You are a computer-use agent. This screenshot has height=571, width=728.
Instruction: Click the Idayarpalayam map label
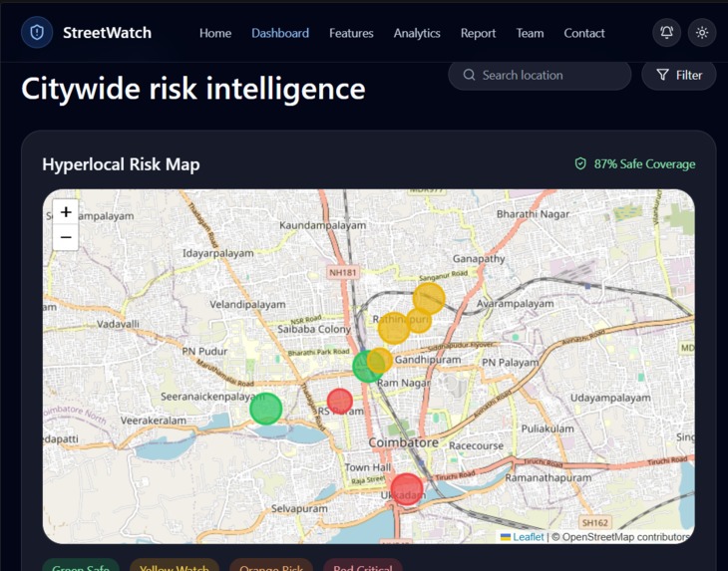[217, 253]
